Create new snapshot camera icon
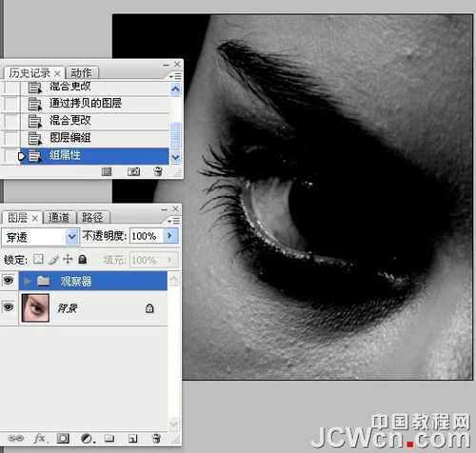This screenshot has height=453, width=476. click(x=133, y=171)
